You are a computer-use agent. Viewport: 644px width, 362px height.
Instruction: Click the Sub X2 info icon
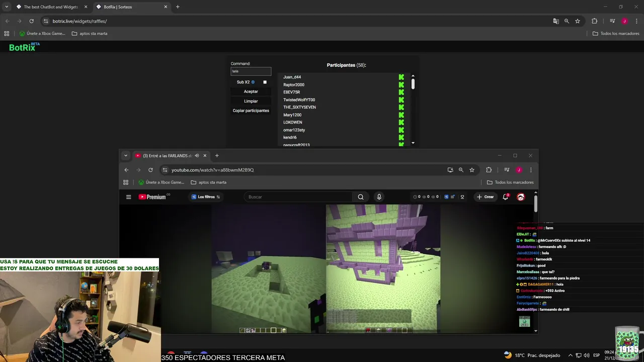tap(253, 82)
